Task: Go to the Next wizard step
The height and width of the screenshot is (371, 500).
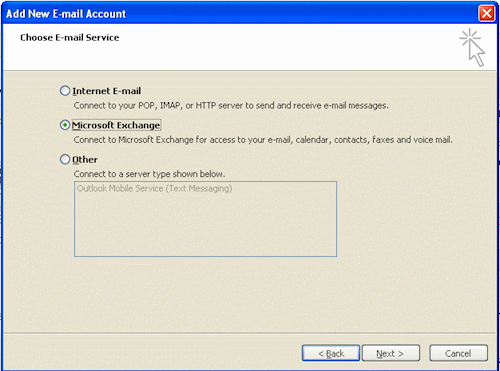Action: (x=391, y=353)
